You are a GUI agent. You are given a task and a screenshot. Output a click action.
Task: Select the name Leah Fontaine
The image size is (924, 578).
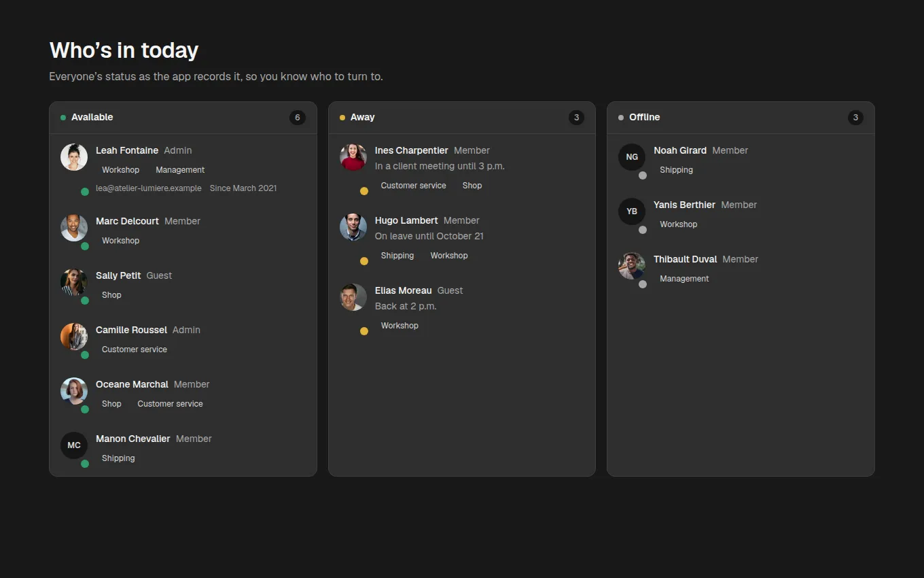(127, 150)
